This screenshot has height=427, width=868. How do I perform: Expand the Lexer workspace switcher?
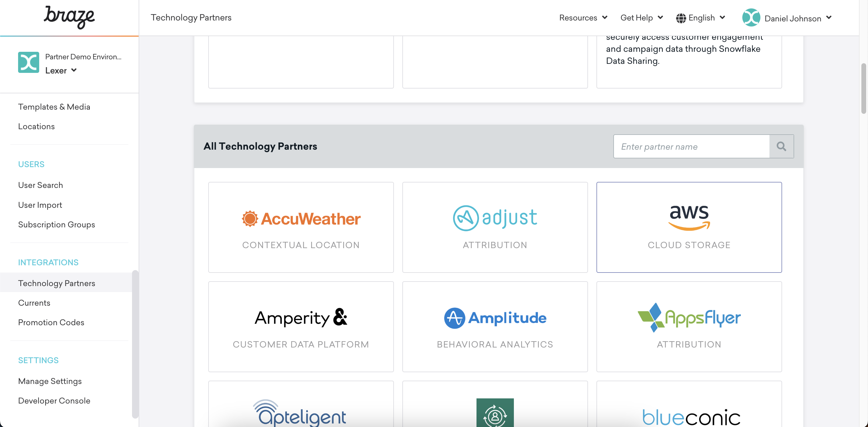(61, 70)
